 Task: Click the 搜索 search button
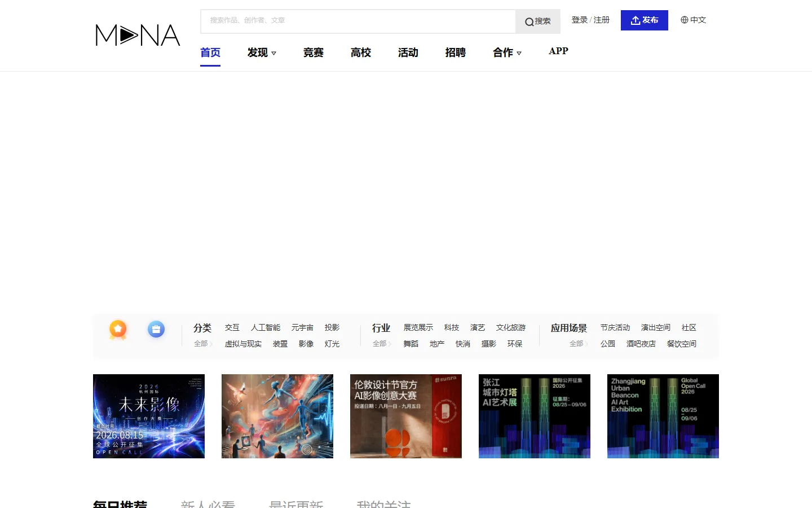538,21
